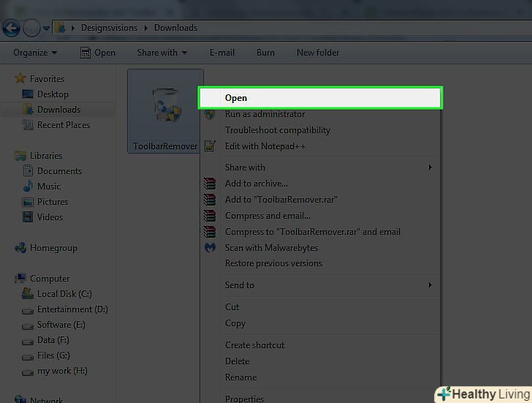Choose Add to "ToolbarRemover.rar"

(x=320, y=200)
